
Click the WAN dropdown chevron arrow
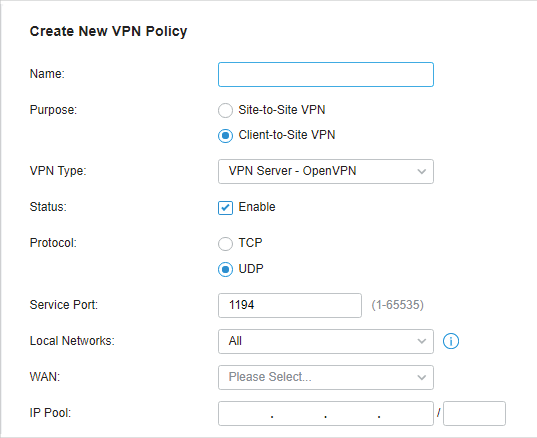pos(422,377)
